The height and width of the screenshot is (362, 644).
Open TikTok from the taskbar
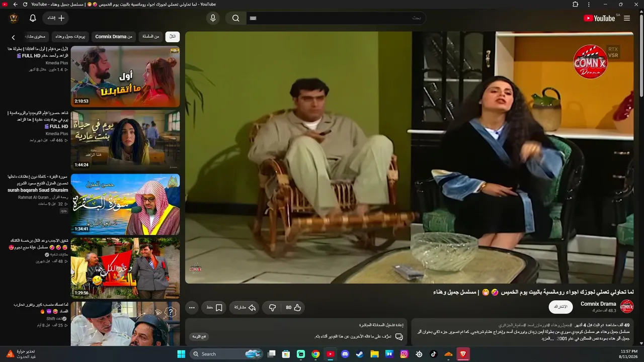[434, 354]
